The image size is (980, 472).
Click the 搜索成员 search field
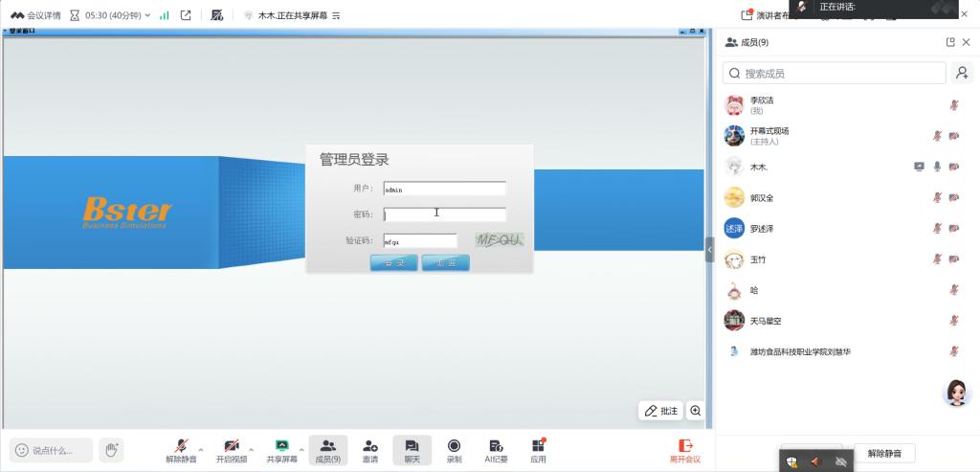coord(842,73)
